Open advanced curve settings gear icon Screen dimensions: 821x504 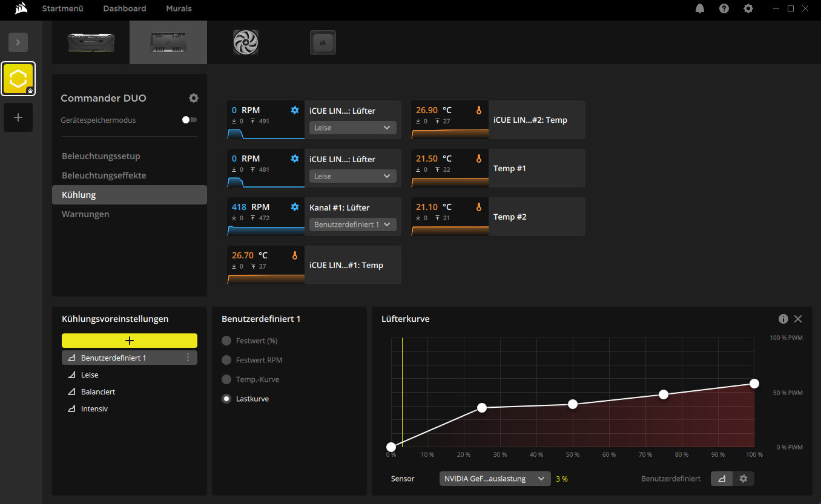click(744, 479)
